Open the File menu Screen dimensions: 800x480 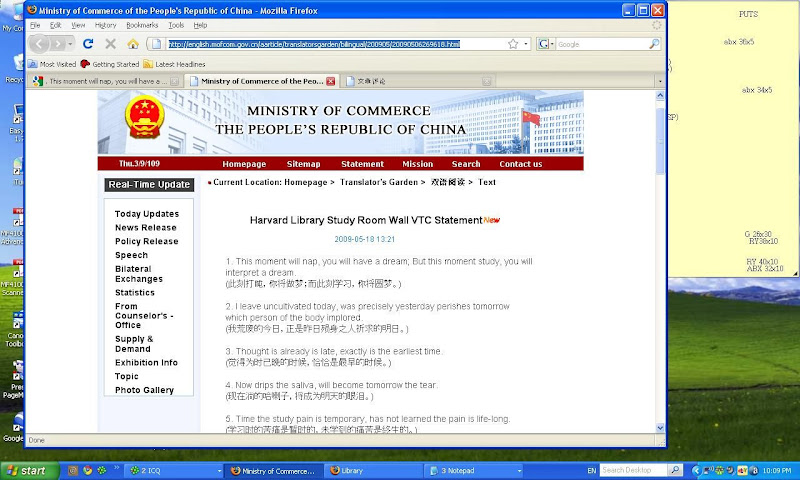[35, 25]
